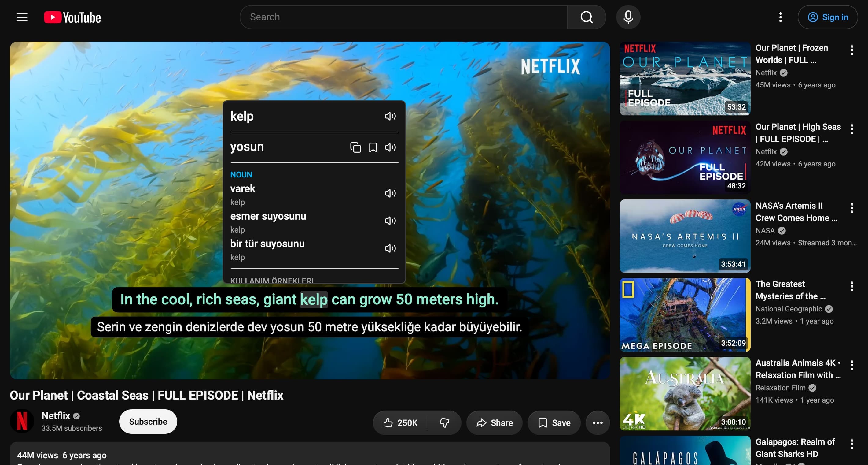Save the video to a playlist

[554, 422]
